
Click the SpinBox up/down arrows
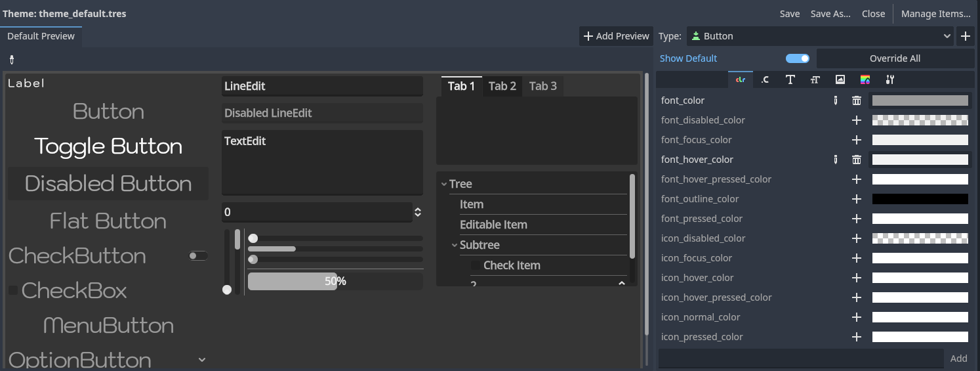coord(418,212)
